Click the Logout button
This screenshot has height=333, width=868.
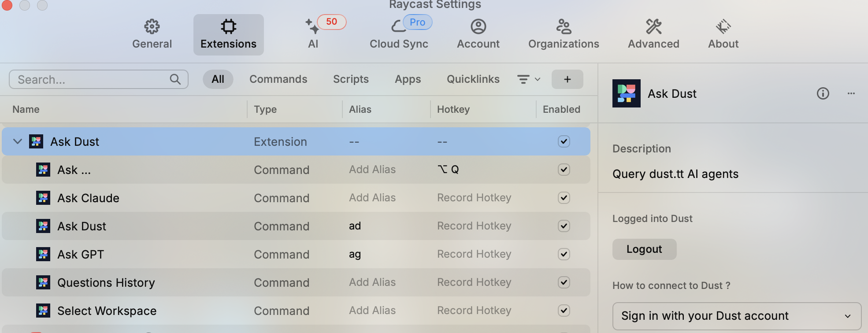[644, 249]
